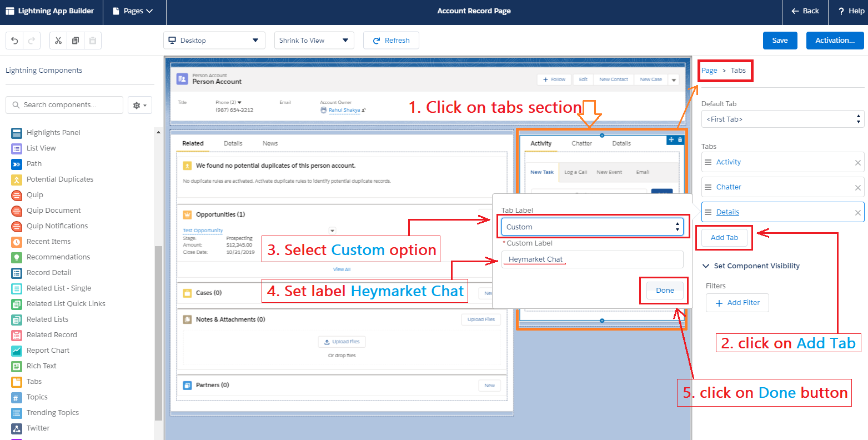The height and width of the screenshot is (440, 868).
Task: Select the Recent Items component icon
Action: 16,241
